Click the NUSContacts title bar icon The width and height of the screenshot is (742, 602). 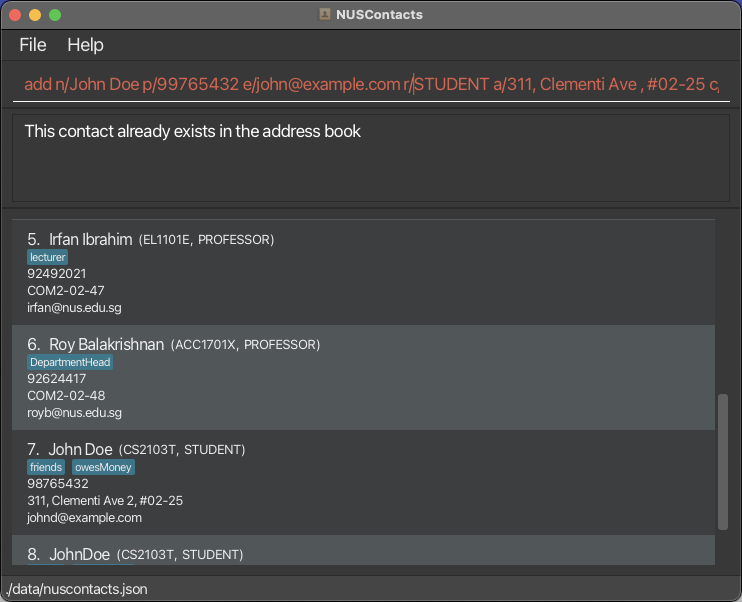pyautogui.click(x=324, y=14)
